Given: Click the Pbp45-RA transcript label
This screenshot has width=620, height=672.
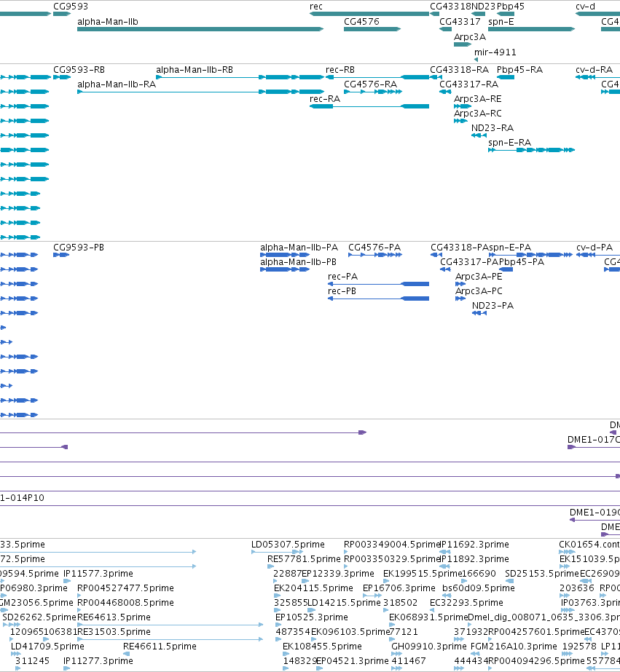Looking at the screenshot, I should (519, 70).
